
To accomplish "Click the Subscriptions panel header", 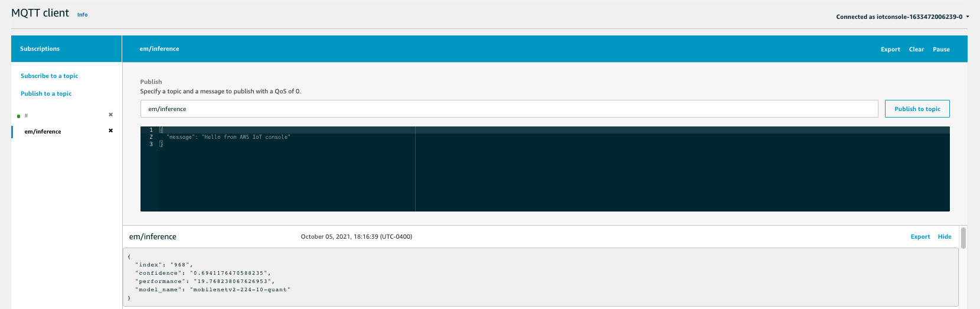I will pyautogui.click(x=66, y=48).
